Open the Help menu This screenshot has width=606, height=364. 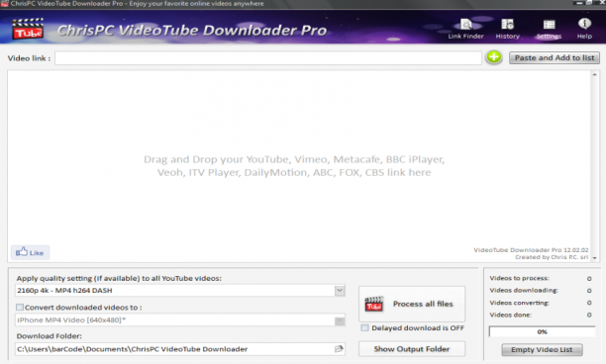point(584,29)
